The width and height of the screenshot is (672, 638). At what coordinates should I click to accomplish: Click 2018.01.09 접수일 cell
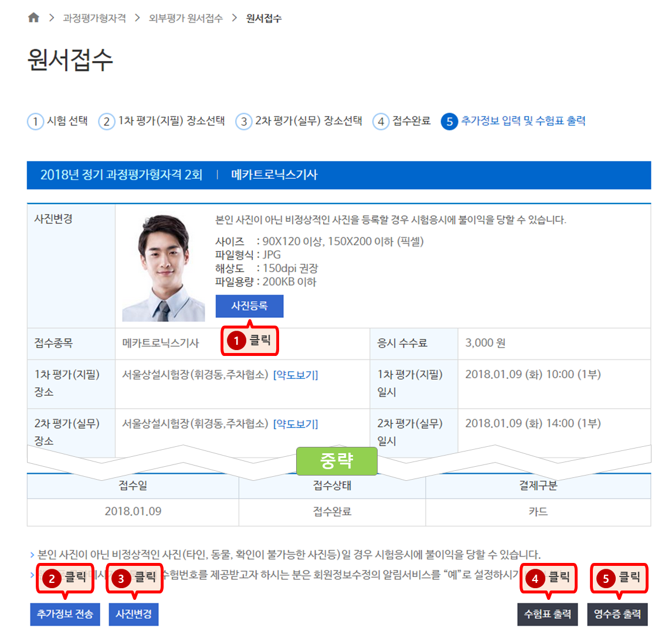[x=133, y=511]
